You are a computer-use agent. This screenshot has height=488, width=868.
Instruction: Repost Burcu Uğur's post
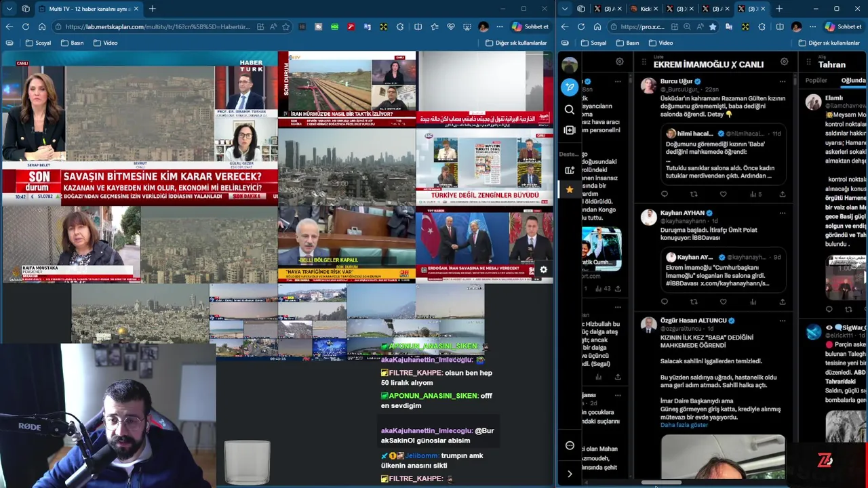click(x=694, y=195)
